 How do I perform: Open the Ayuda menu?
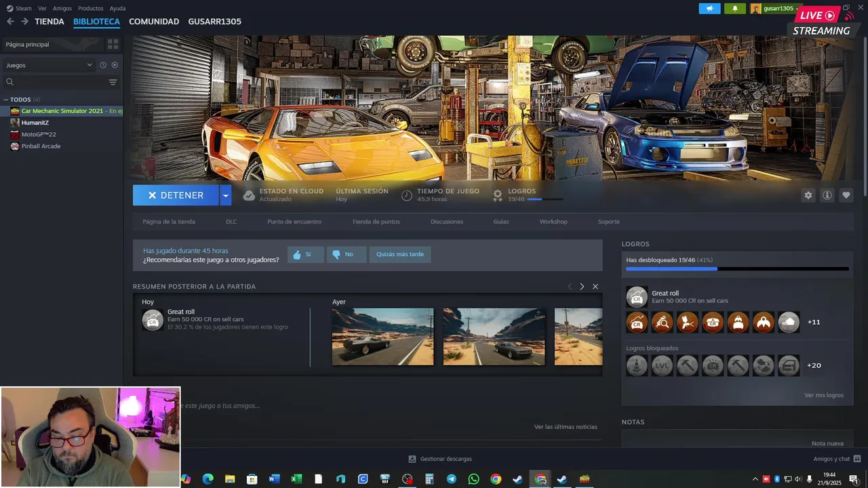[117, 9]
